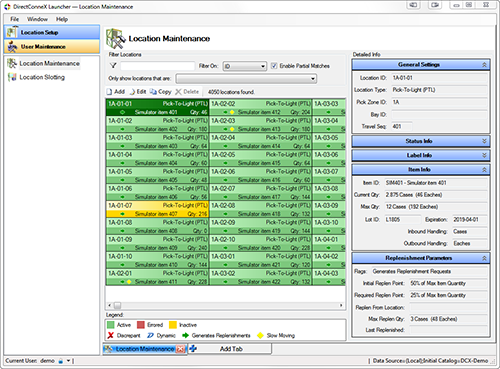Click the Delete X icon

tap(178, 92)
